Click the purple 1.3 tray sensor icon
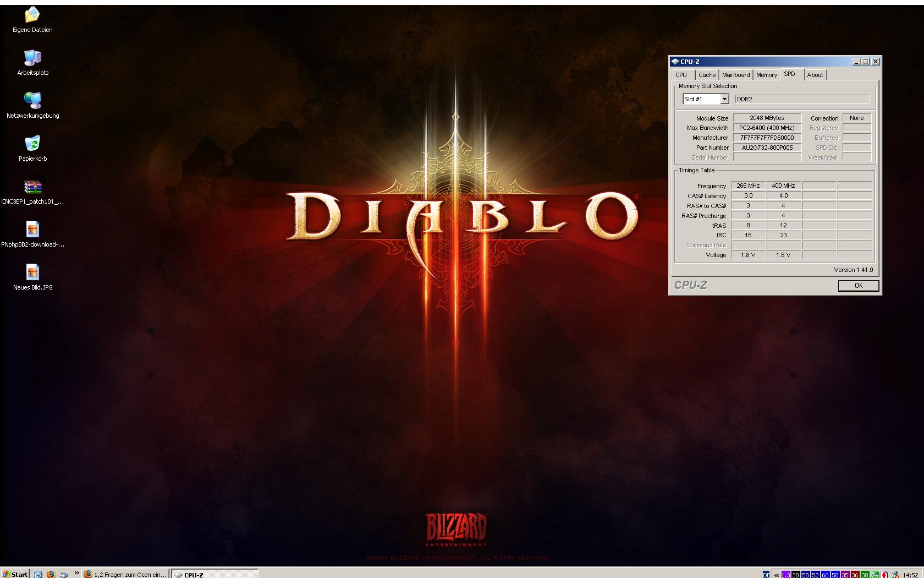924x578 pixels. [x=786, y=574]
